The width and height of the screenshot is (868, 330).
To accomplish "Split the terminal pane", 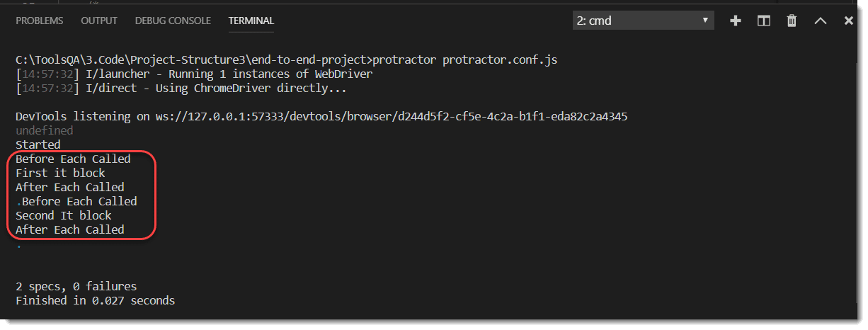I will click(x=764, y=21).
